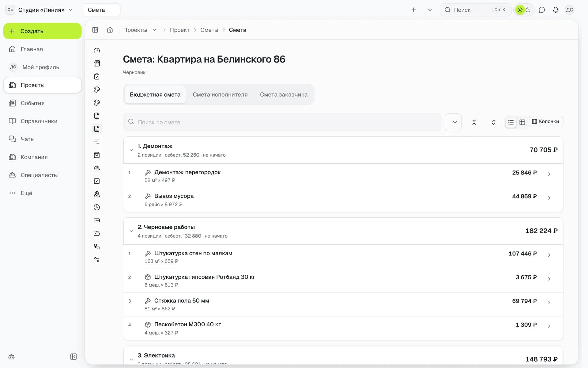Viewport: 588px width, 368px height.
Task: Go to the home icon in the breadcrumbs
Action: click(110, 30)
